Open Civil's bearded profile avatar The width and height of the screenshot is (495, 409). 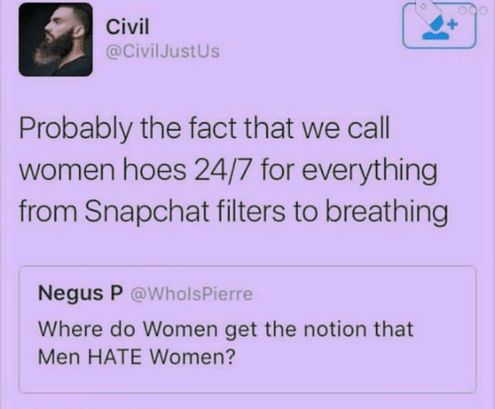click(56, 40)
